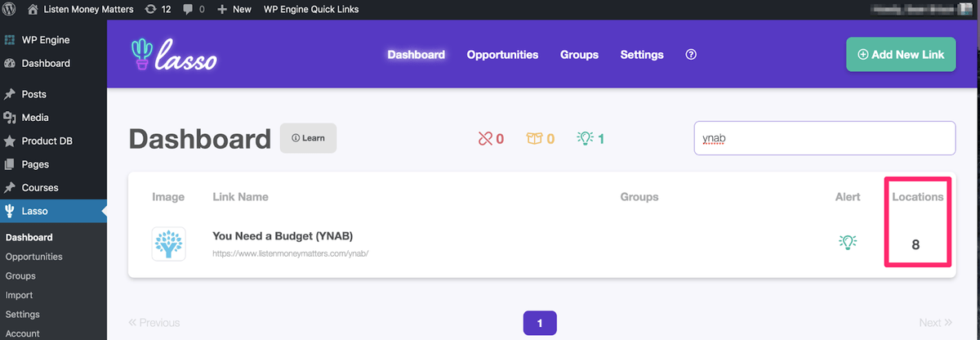Click the Learn button
The width and height of the screenshot is (980, 340).
pos(308,138)
